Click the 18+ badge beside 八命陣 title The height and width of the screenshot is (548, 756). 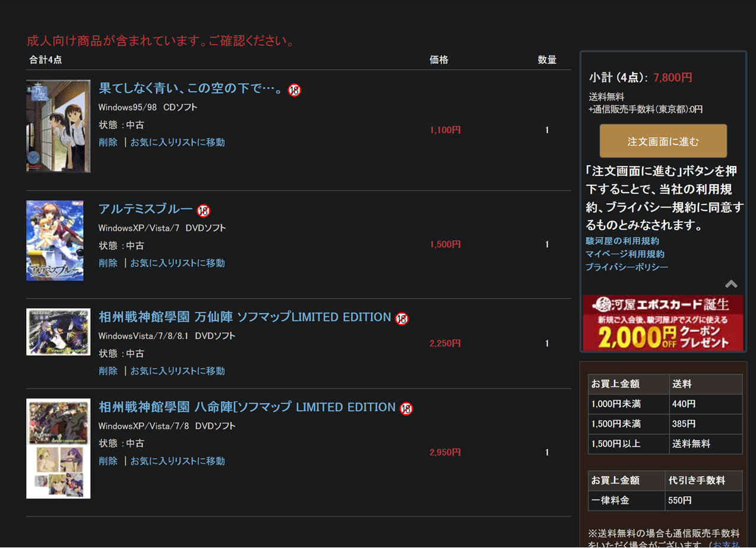click(406, 409)
